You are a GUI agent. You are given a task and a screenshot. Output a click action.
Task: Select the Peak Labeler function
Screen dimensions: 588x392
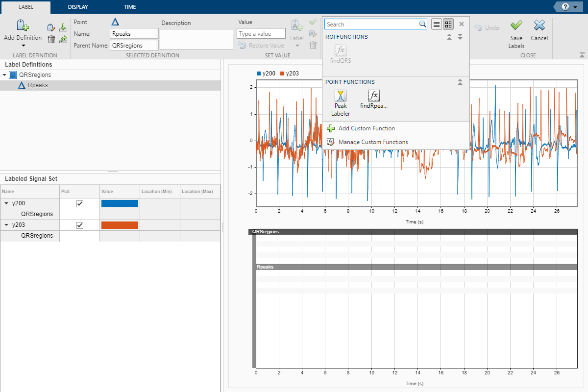coord(341,102)
